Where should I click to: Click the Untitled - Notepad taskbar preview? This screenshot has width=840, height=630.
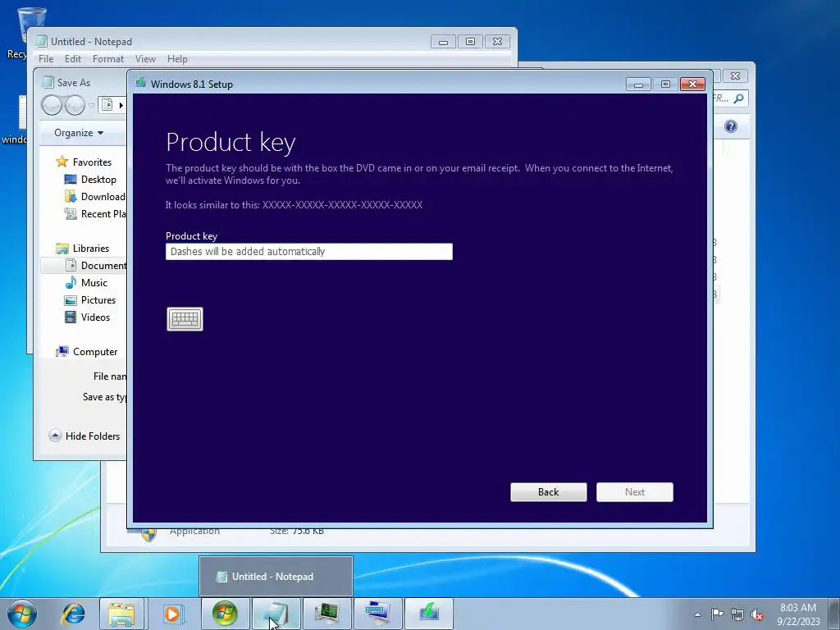pyautogui.click(x=276, y=577)
